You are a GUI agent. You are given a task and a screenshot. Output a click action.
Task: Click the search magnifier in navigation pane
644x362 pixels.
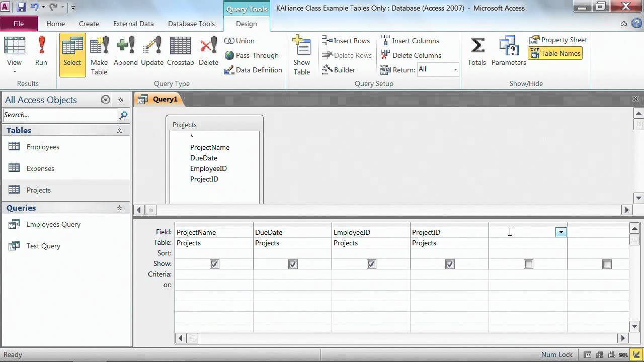coord(123,115)
